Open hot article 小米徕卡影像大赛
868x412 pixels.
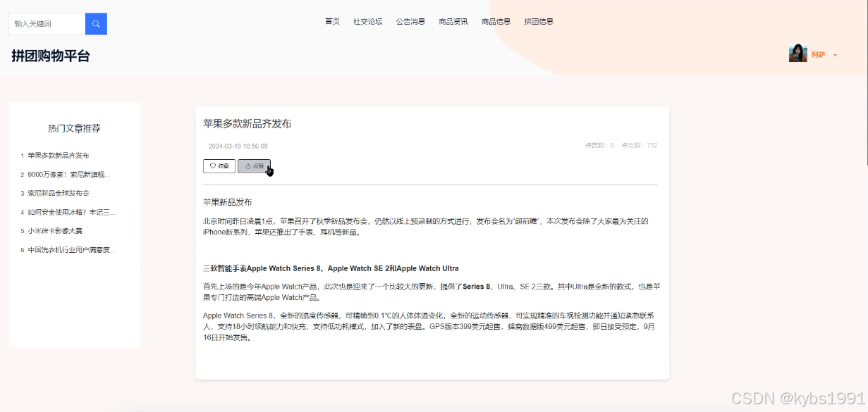[x=55, y=231]
